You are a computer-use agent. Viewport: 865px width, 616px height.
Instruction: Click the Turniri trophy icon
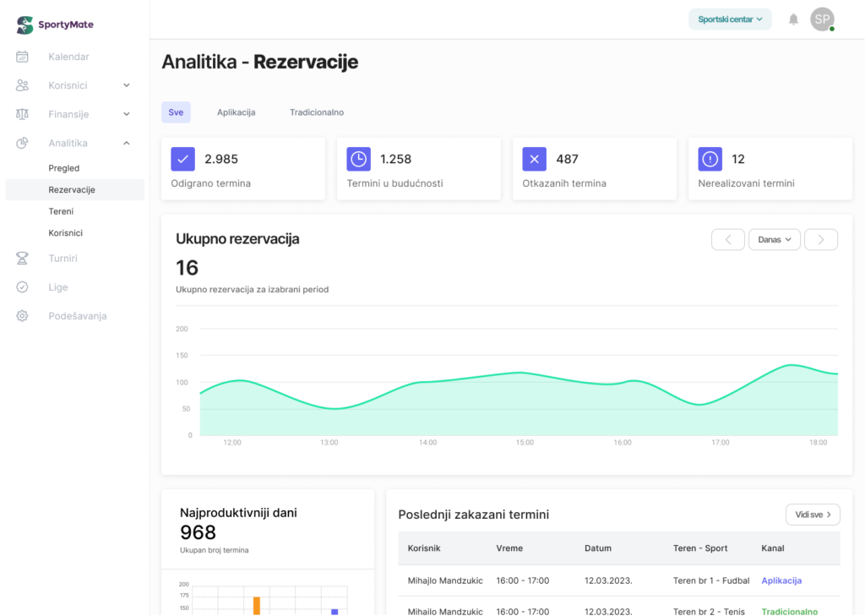click(x=22, y=258)
